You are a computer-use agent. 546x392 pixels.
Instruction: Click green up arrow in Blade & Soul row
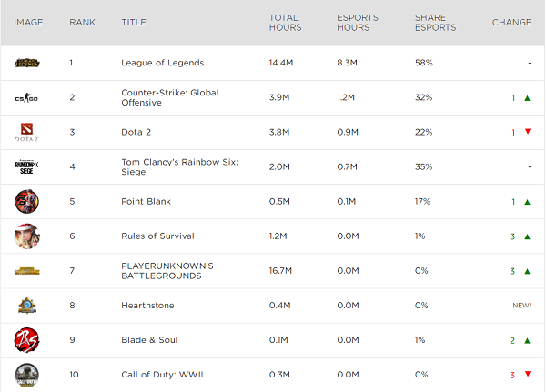527,340
